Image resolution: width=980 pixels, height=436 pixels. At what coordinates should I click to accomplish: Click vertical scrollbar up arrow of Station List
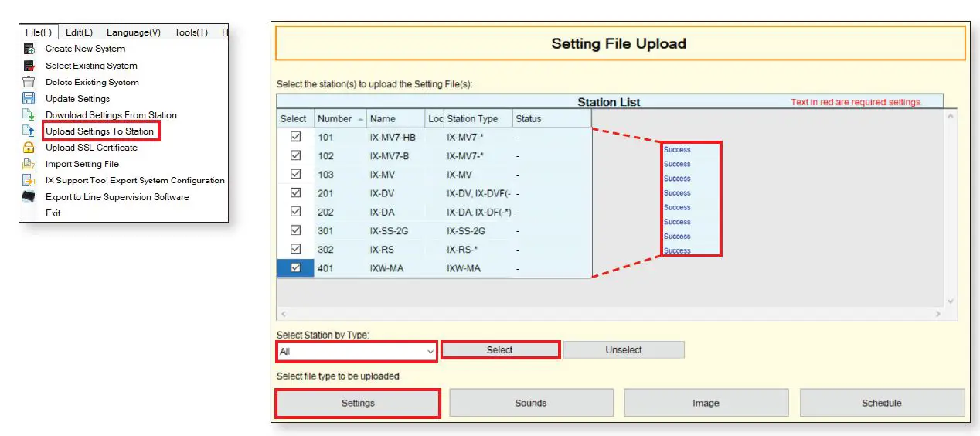click(951, 116)
